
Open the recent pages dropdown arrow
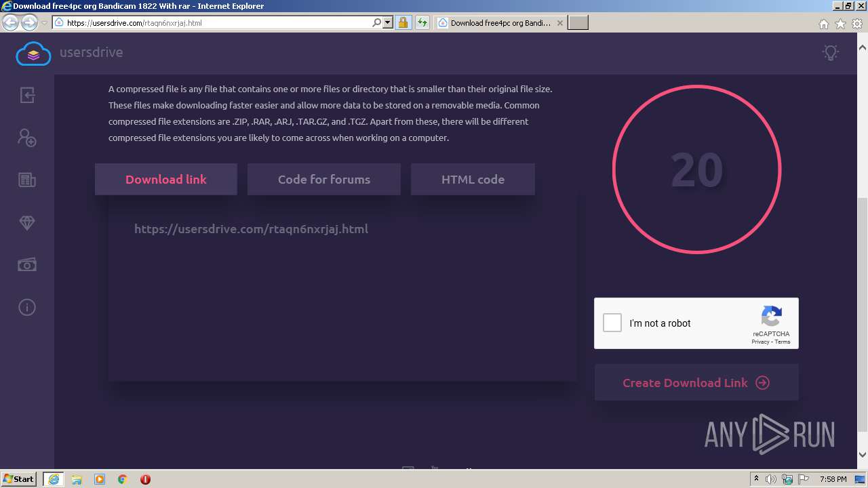44,23
